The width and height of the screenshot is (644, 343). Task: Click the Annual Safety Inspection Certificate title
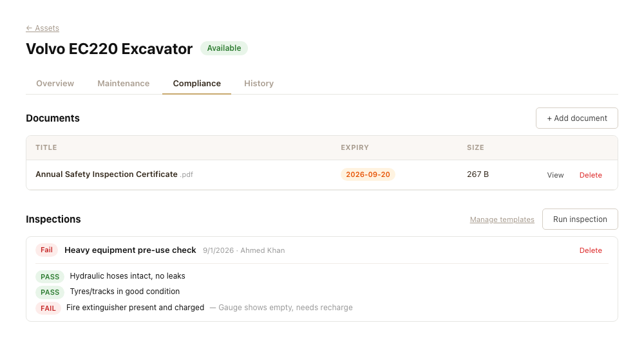(106, 174)
